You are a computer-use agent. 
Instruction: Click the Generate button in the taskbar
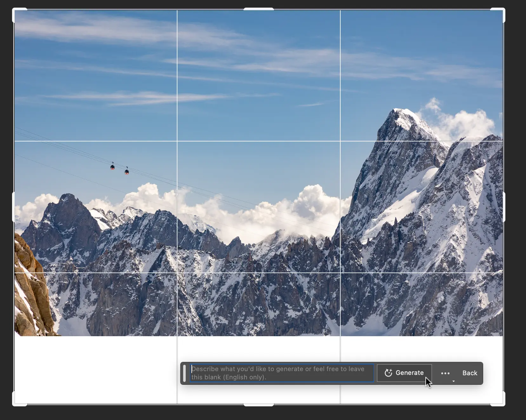[x=404, y=373]
